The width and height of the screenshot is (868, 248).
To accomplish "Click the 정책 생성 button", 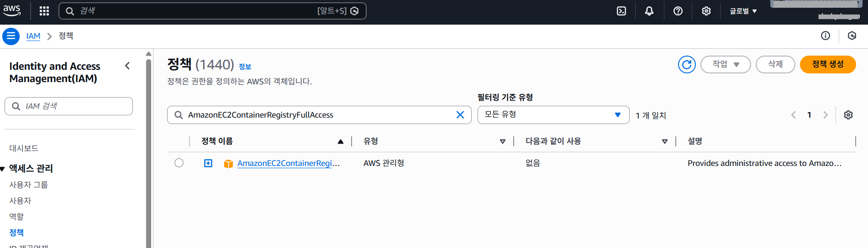I will click(x=828, y=64).
